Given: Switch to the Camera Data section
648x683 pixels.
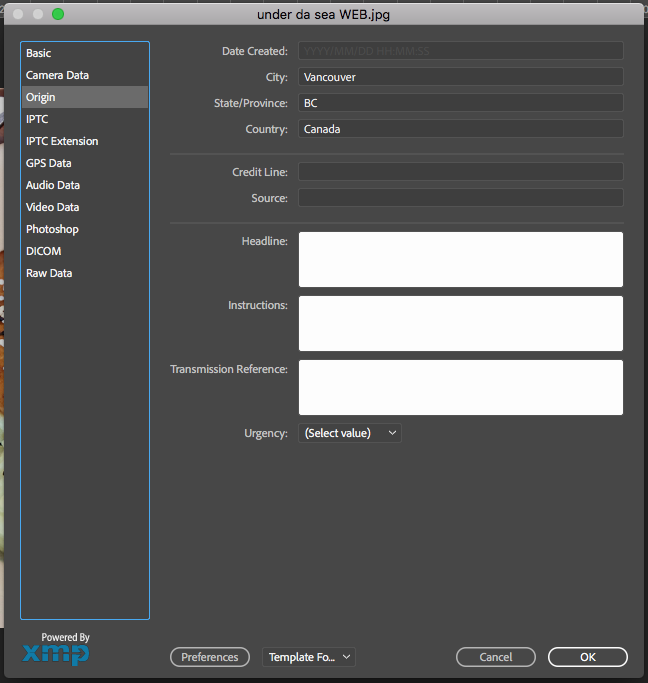Looking at the screenshot, I should 57,75.
